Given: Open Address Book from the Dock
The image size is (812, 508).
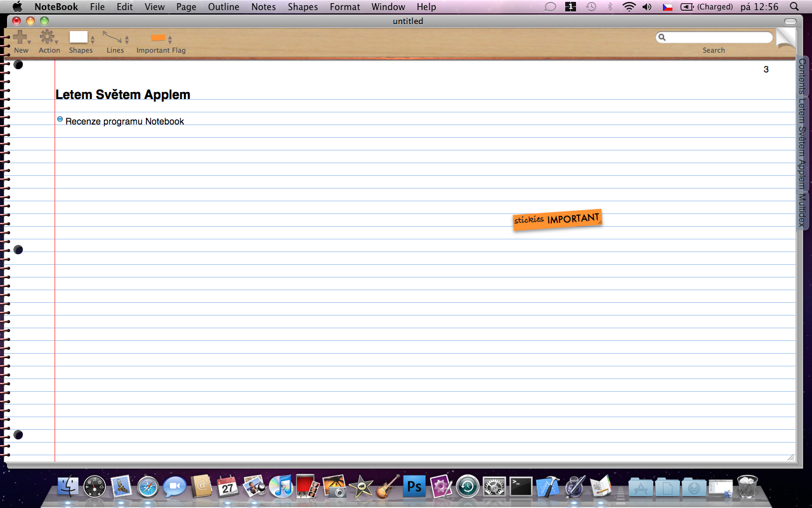Looking at the screenshot, I should [201, 487].
